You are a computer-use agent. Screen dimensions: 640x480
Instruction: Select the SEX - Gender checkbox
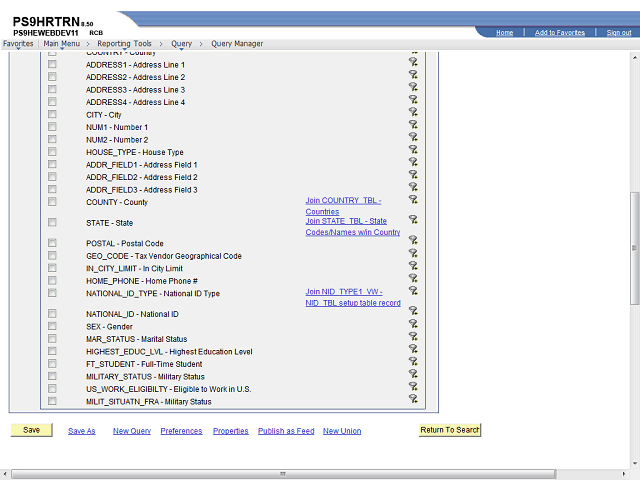[52, 326]
